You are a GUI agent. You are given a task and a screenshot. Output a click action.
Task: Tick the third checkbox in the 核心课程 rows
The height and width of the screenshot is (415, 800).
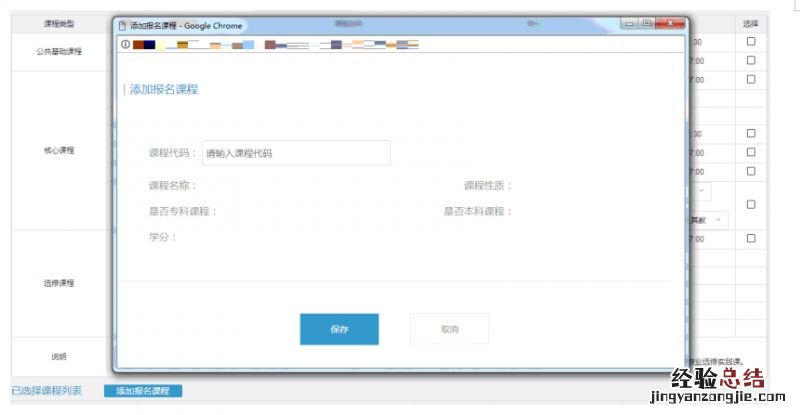point(751,171)
